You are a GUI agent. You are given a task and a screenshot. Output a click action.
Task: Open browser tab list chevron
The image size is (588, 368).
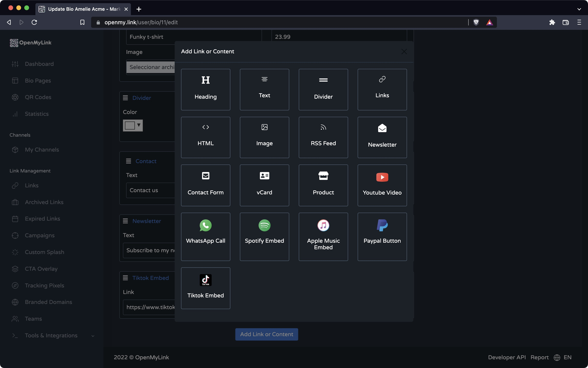pos(579,9)
